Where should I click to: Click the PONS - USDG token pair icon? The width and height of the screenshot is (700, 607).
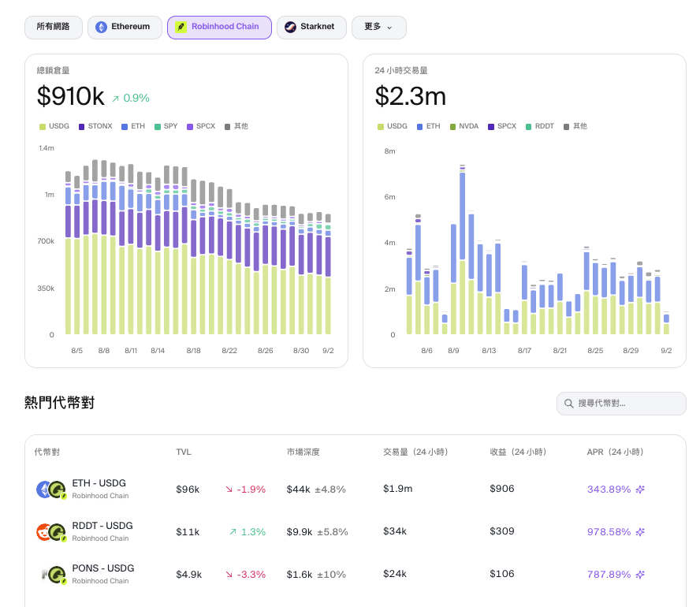pos(53,575)
